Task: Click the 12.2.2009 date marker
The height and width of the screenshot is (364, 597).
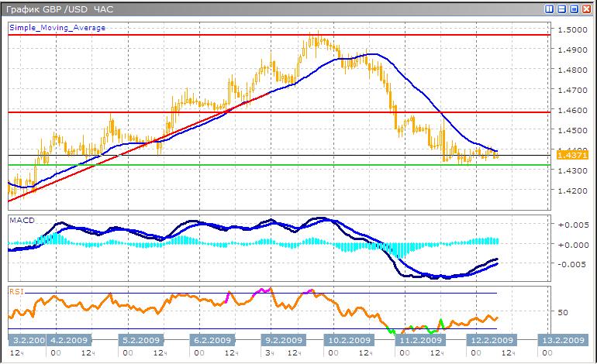Action: [x=492, y=340]
